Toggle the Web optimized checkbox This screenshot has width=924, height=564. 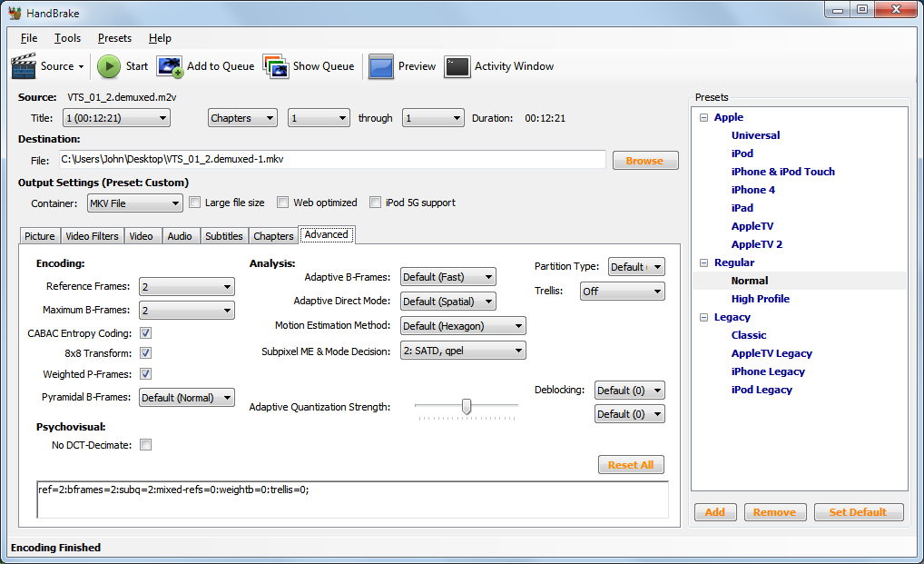pyautogui.click(x=283, y=203)
